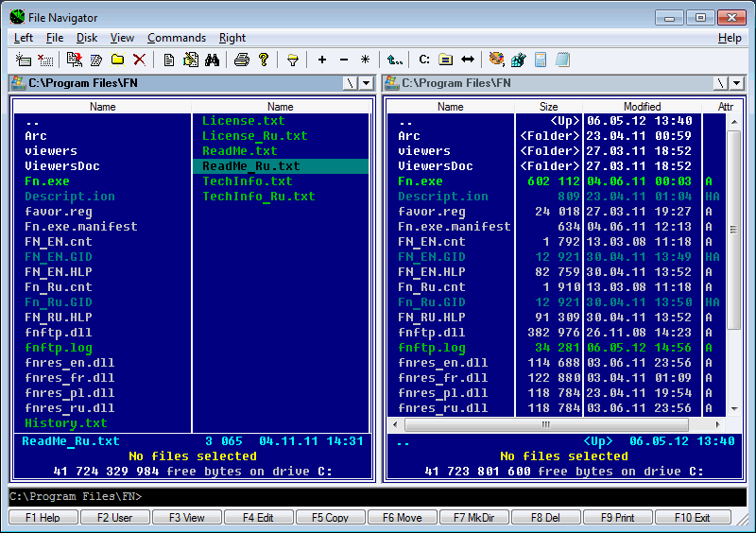
Task: Open the Help menu
Action: coord(730,38)
